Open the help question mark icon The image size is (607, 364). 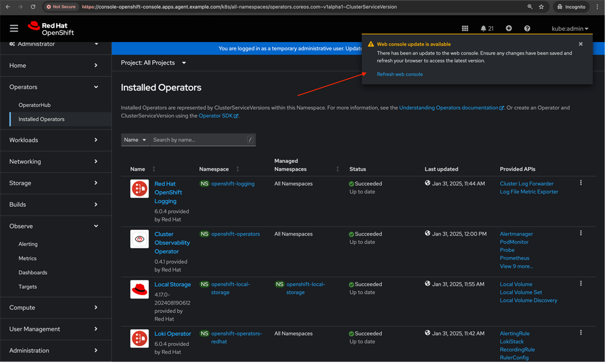pos(527,28)
